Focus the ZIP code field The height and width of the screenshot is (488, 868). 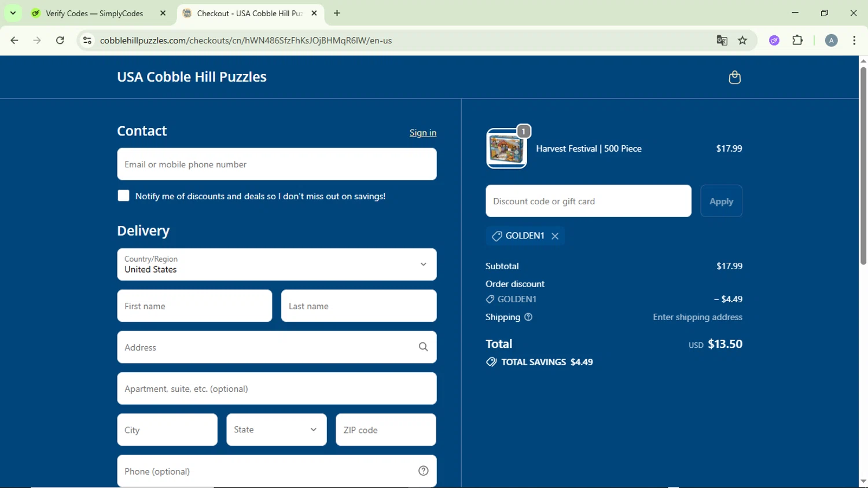pos(386,430)
